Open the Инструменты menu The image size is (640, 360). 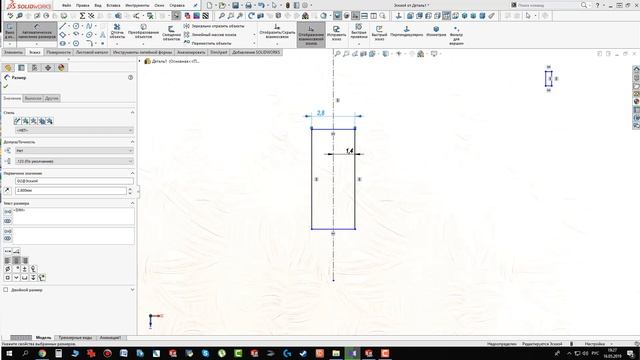point(137,5)
